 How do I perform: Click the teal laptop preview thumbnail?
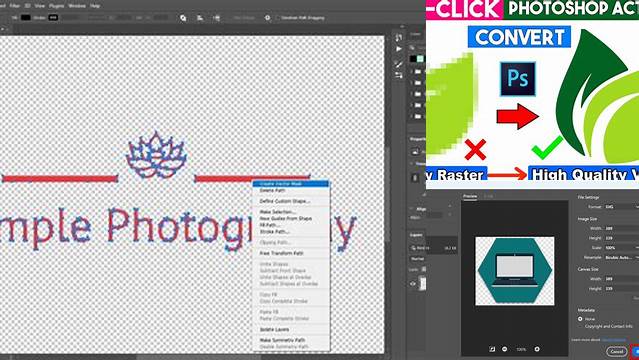tap(515, 271)
